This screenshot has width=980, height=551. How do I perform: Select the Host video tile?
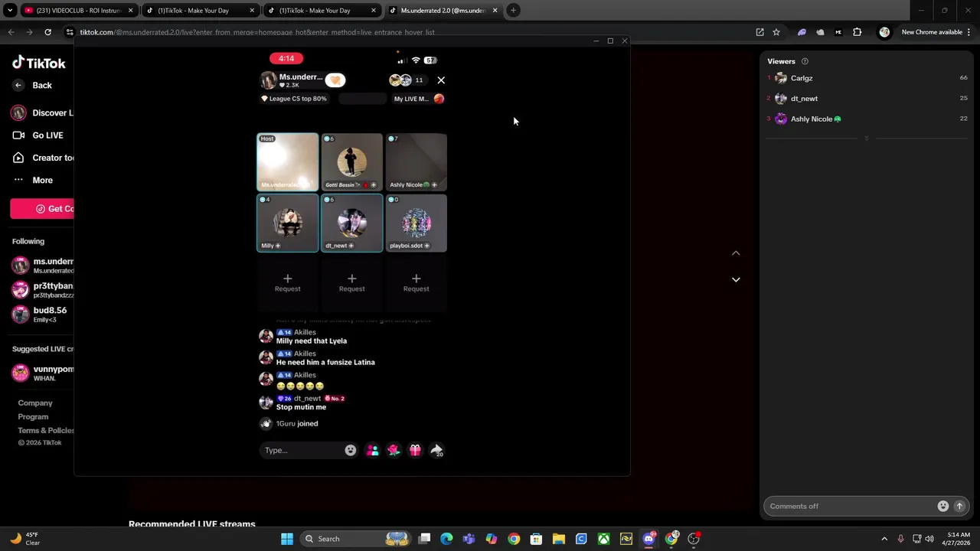coord(288,161)
